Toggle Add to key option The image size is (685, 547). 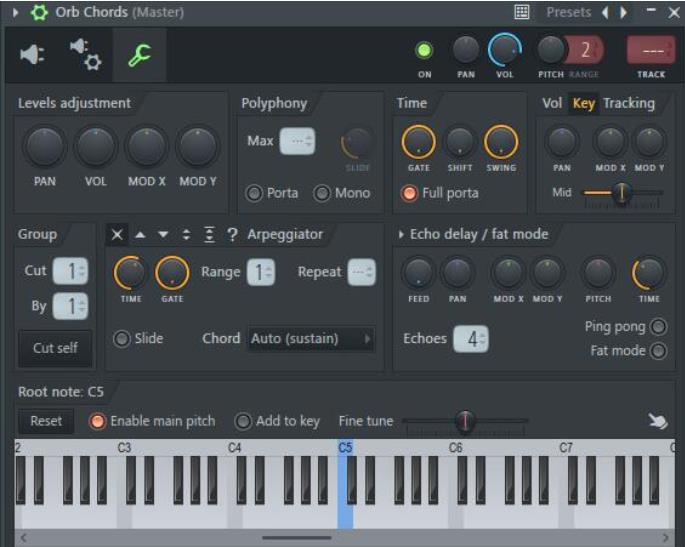[x=243, y=422]
